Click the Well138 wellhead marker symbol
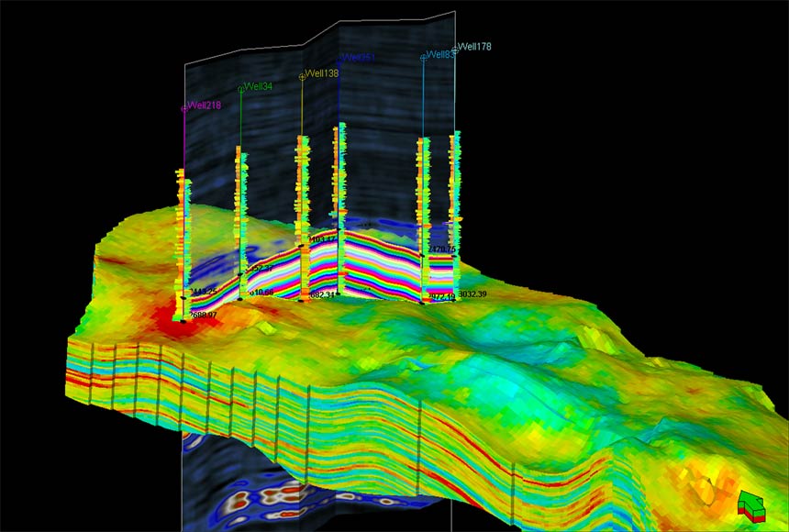The height and width of the screenshot is (532, 789). (302, 76)
